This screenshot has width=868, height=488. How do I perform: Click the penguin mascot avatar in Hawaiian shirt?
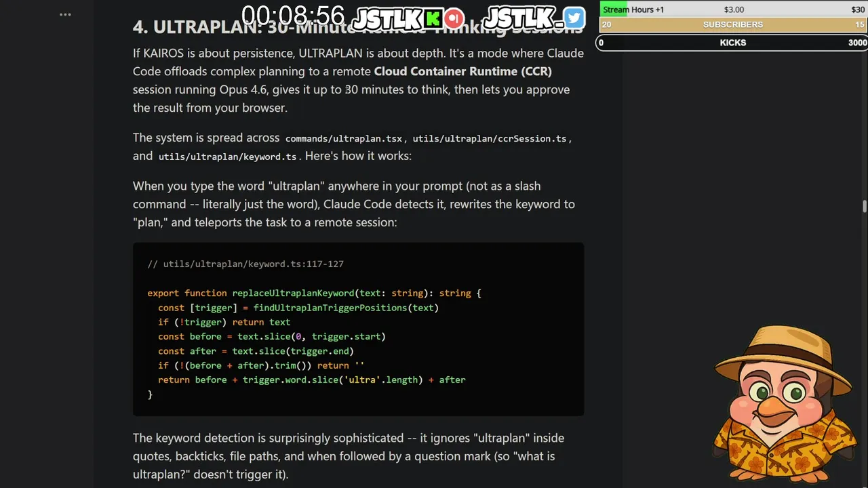point(785,404)
